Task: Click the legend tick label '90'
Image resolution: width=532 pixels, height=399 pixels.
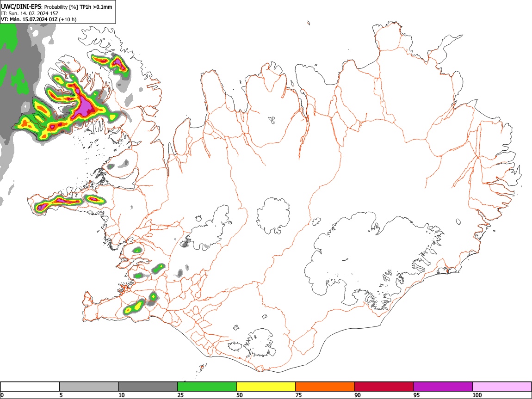Action: point(358,395)
